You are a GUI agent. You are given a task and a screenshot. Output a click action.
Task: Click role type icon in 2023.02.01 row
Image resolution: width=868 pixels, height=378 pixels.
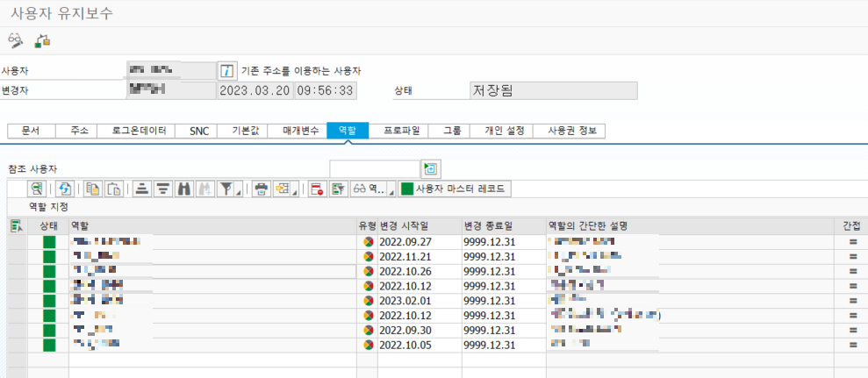368,301
